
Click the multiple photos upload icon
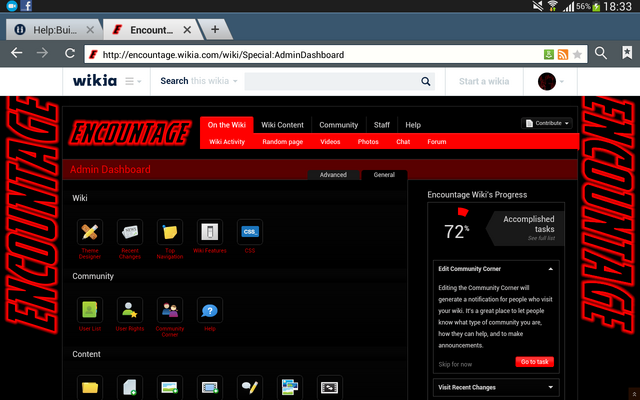290,387
